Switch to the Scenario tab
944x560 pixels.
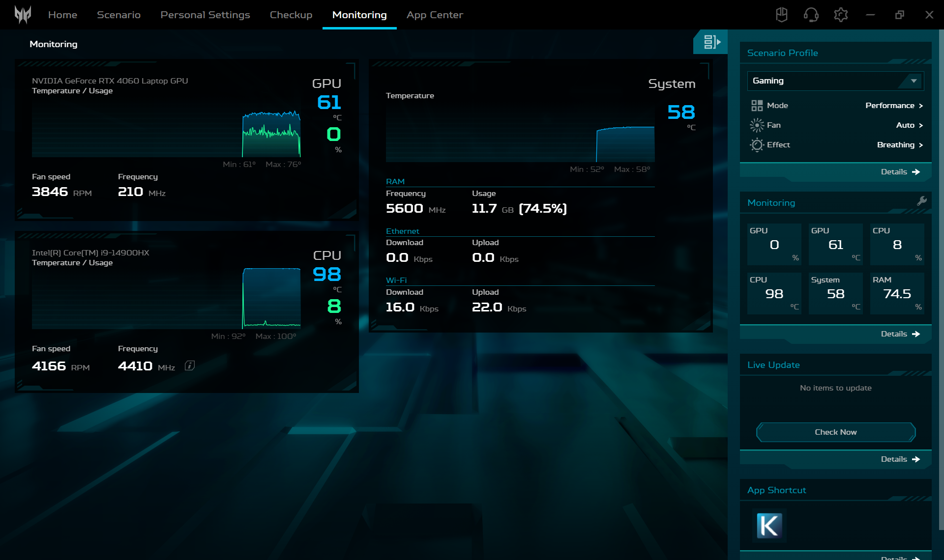(118, 15)
